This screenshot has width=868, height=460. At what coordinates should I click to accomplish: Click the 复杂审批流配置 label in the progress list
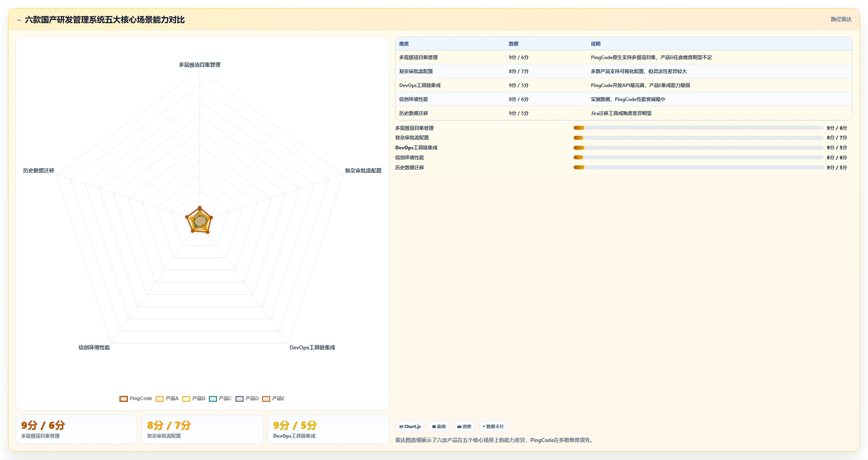tap(412, 138)
